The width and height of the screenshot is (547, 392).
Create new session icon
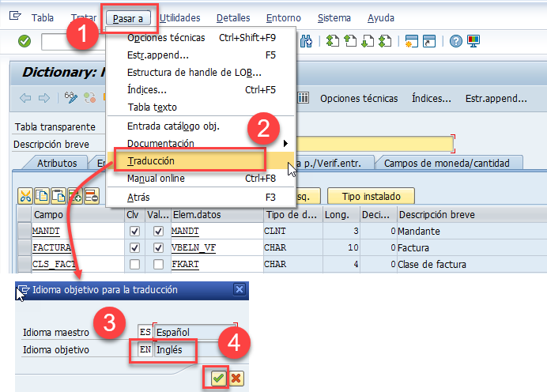(x=411, y=41)
